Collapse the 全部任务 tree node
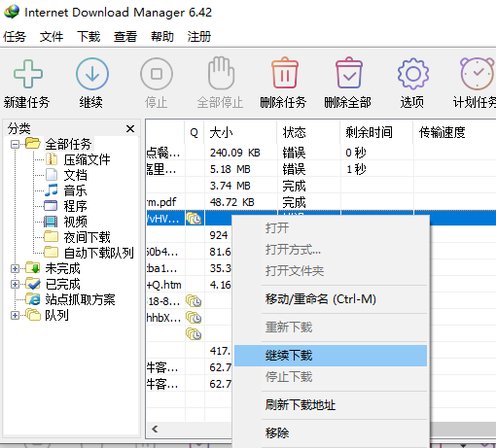This screenshot has height=448, width=496. tap(15, 144)
